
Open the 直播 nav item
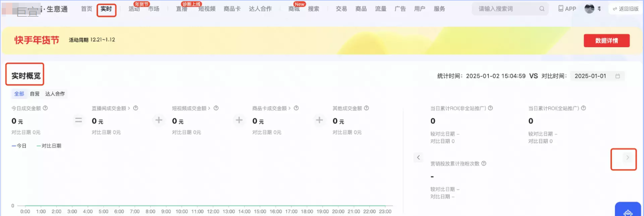coord(181,9)
